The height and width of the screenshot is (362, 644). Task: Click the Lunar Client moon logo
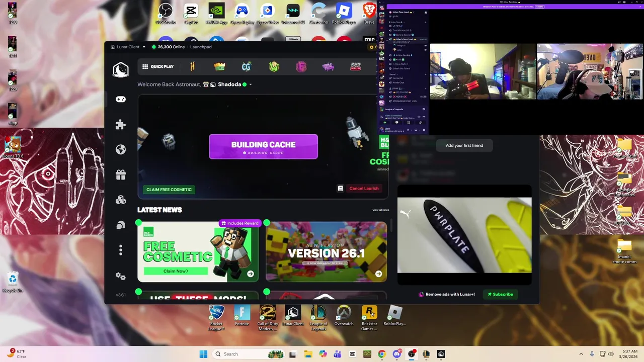pos(121,69)
